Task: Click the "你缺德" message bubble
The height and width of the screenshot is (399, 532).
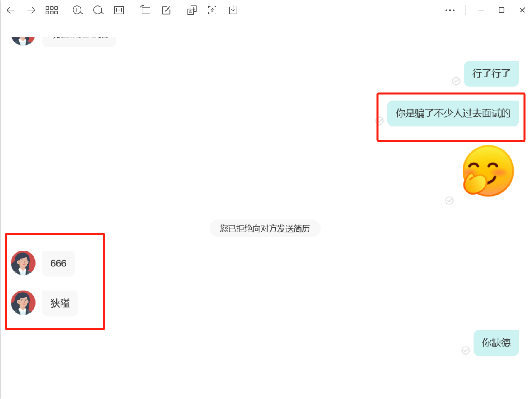Action: click(496, 343)
